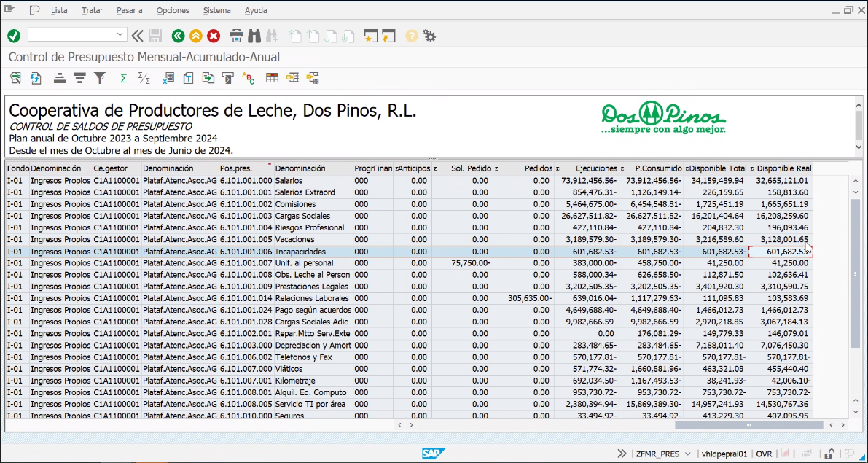Print the list using the printer icon

tap(236, 36)
